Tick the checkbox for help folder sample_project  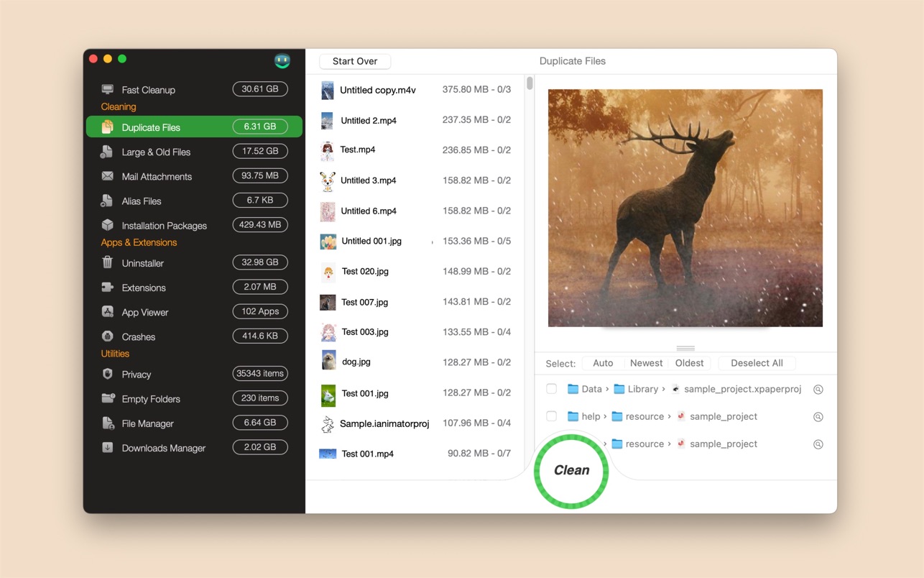click(x=552, y=416)
